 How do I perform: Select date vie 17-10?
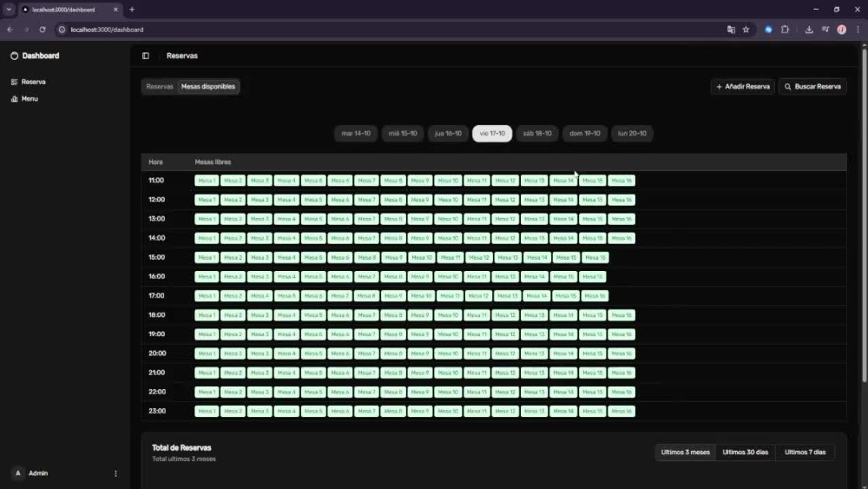(492, 134)
